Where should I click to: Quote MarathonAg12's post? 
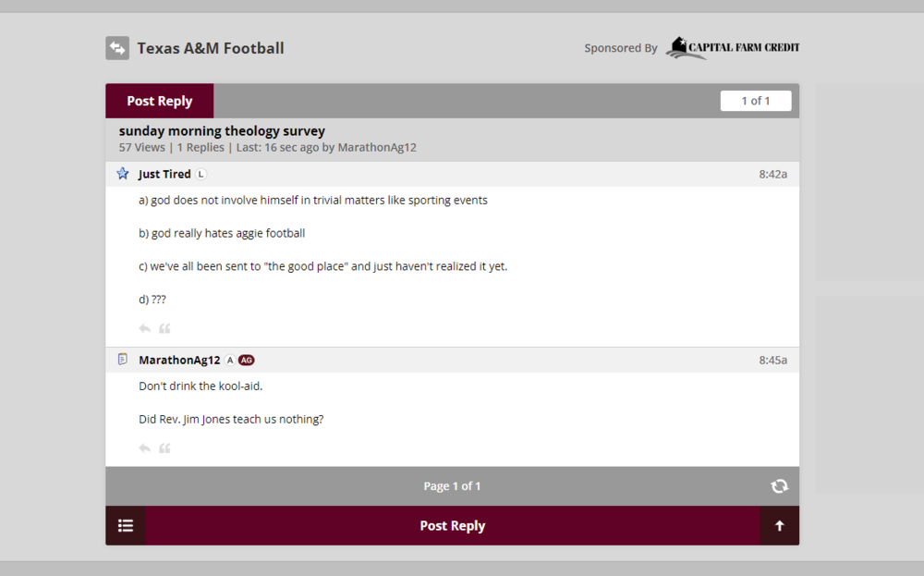[164, 448]
